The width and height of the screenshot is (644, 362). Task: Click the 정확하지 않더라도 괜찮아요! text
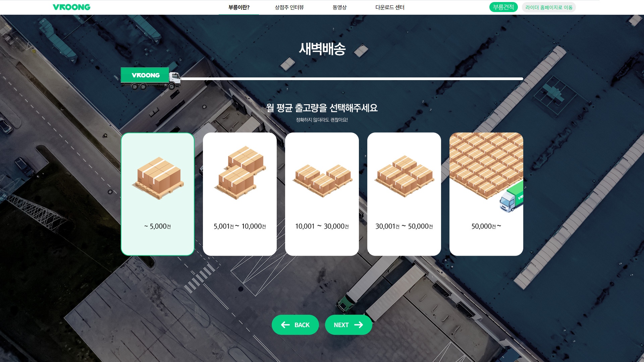(322, 120)
